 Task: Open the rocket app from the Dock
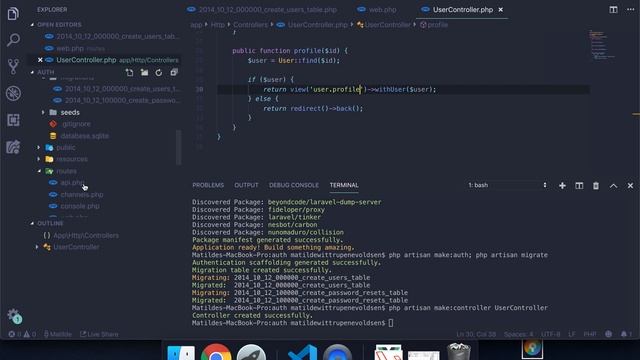251,353
